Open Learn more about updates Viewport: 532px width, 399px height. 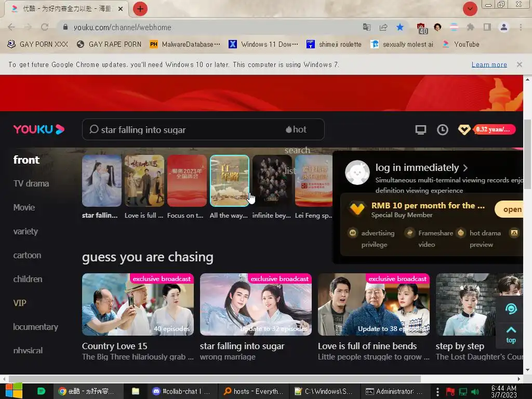(489, 64)
